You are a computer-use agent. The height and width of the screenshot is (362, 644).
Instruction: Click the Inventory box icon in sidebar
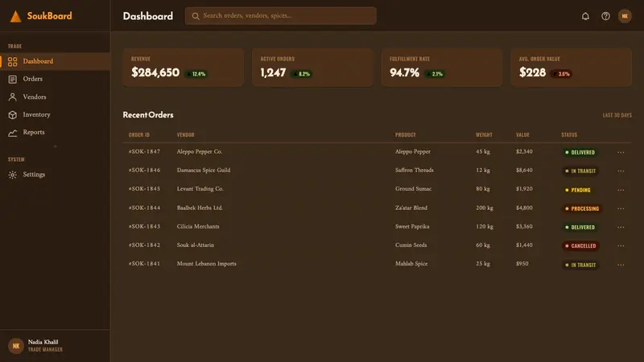tap(13, 115)
